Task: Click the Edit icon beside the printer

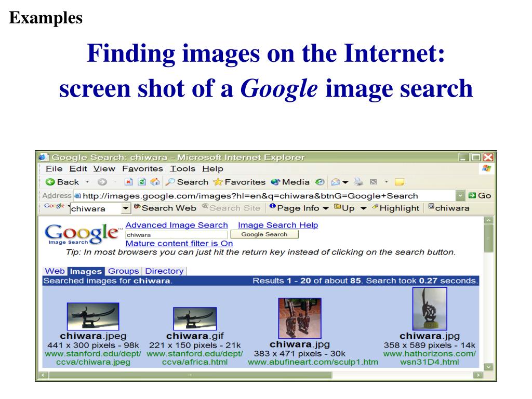Action: pyautogui.click(x=374, y=182)
